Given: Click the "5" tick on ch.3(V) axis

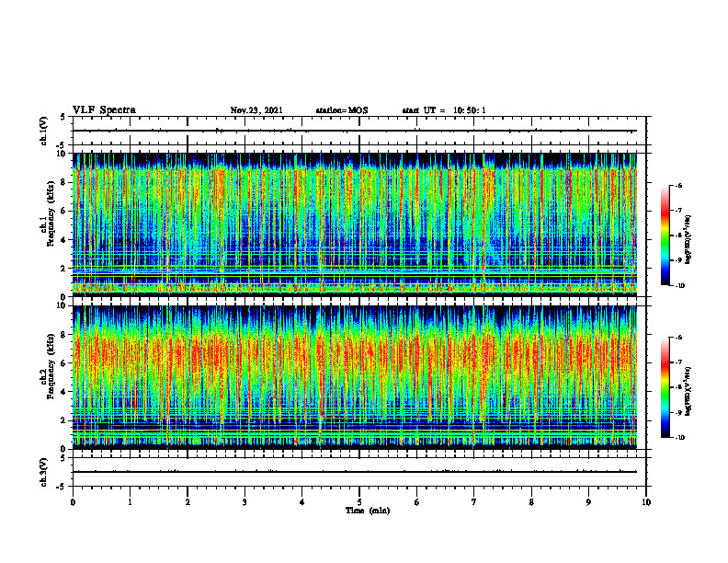Looking at the screenshot, I should pos(63,458).
